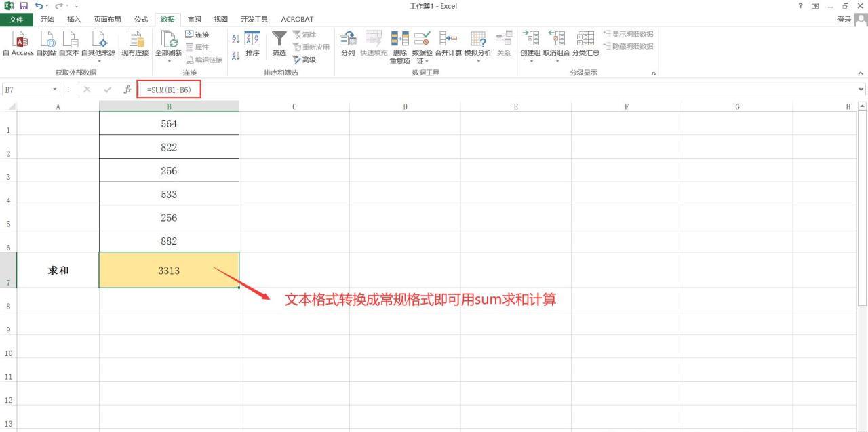The width and height of the screenshot is (868, 432).
Task: Click the Undo arrow
Action: click(x=39, y=6)
